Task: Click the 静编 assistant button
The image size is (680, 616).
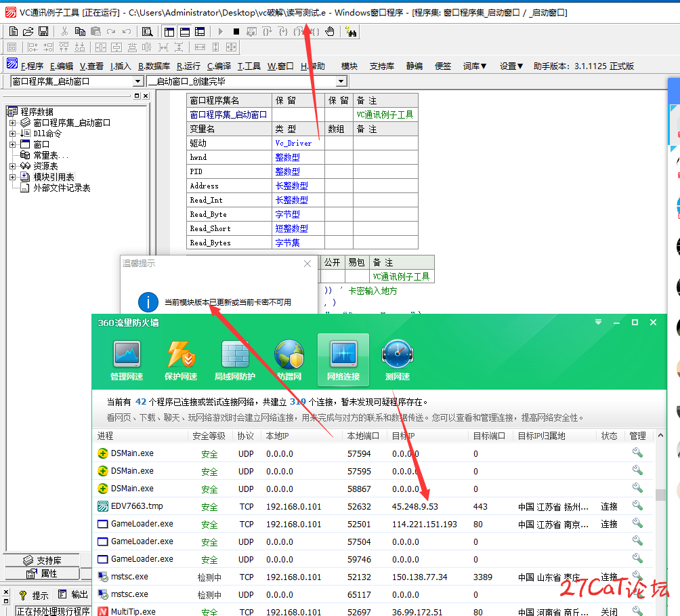Action: (x=415, y=66)
